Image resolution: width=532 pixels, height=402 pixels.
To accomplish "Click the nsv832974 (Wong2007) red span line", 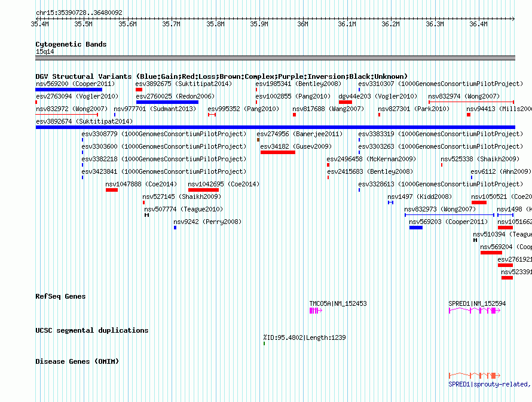I will tap(471, 102).
